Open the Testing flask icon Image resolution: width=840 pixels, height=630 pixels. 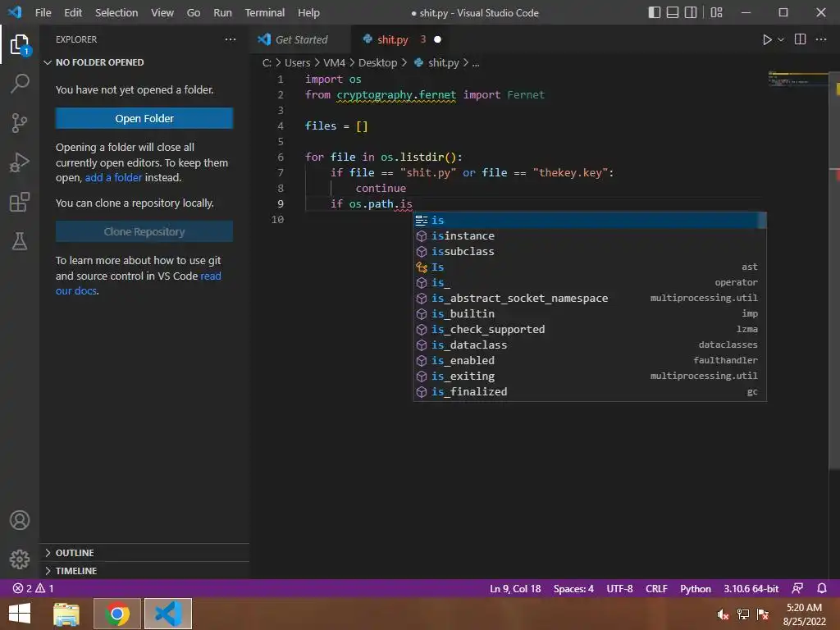pos(20,241)
